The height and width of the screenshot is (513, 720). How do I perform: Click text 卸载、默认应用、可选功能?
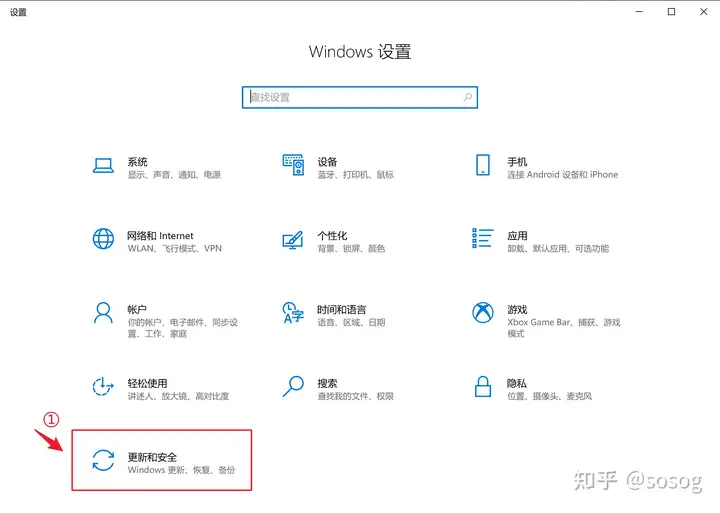click(x=558, y=248)
